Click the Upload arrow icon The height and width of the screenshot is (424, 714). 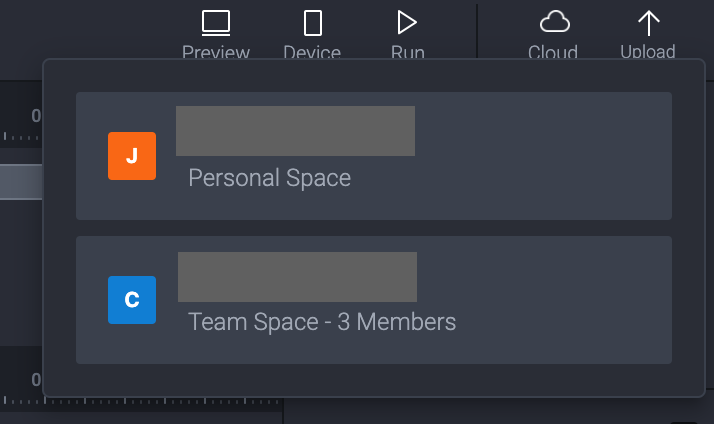pyautogui.click(x=648, y=23)
